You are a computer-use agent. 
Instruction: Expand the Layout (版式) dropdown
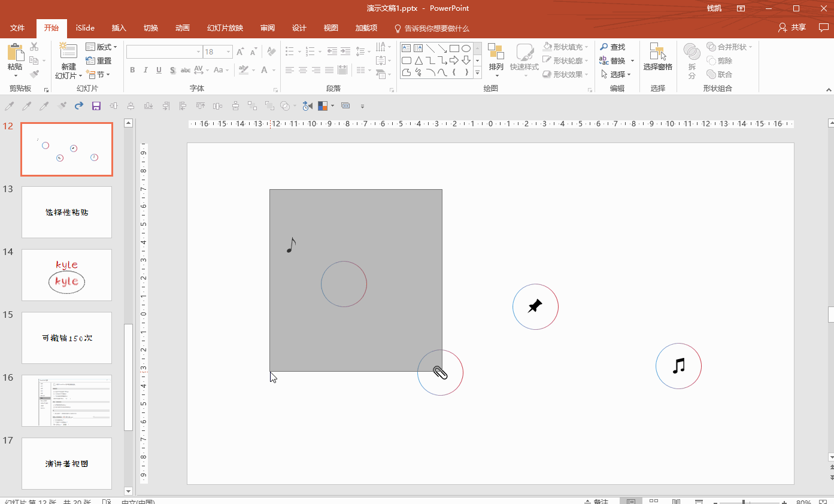coord(102,47)
